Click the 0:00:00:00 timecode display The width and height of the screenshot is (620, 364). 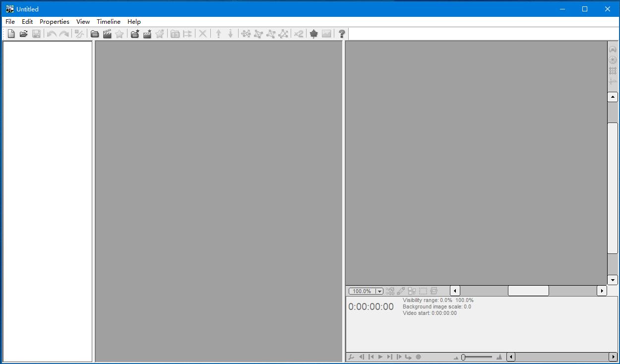(371, 307)
